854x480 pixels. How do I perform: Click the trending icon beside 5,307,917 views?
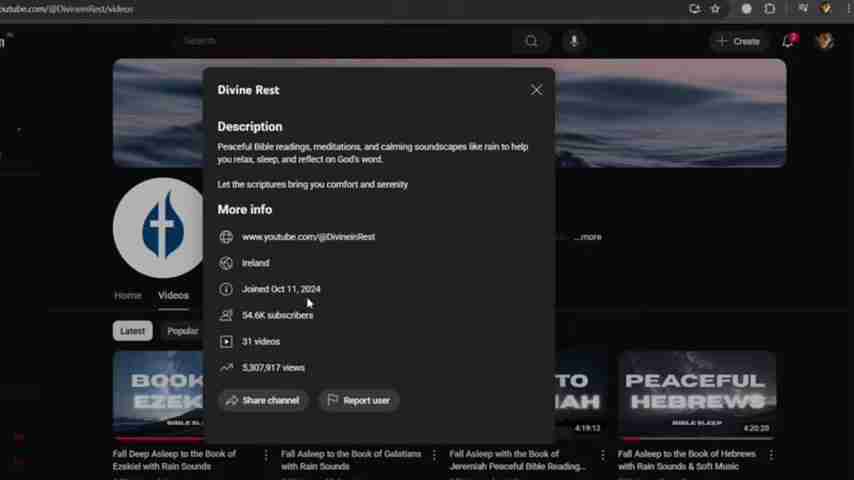click(x=226, y=368)
